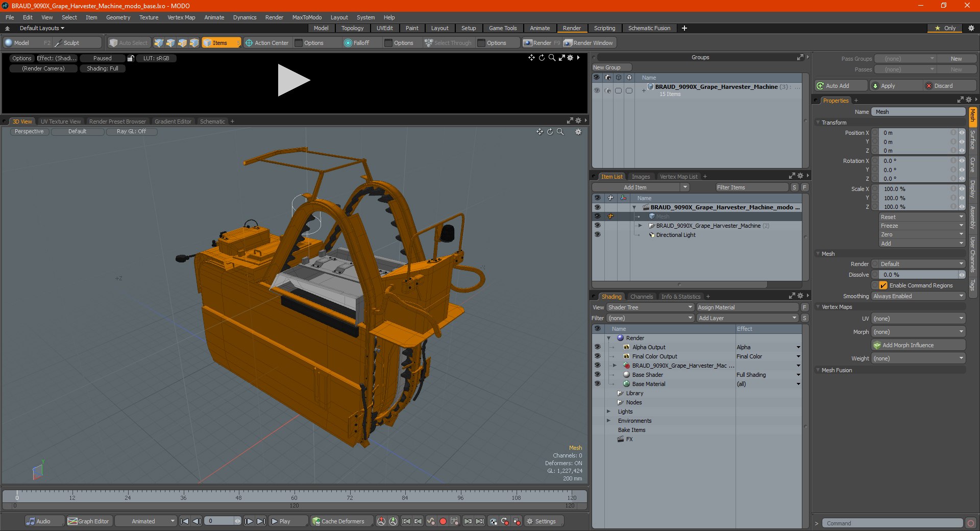Toggle visibility of BRAUD_9090X_Grape_Harvester_Machine item list row
980x531 pixels.
coord(597,226)
